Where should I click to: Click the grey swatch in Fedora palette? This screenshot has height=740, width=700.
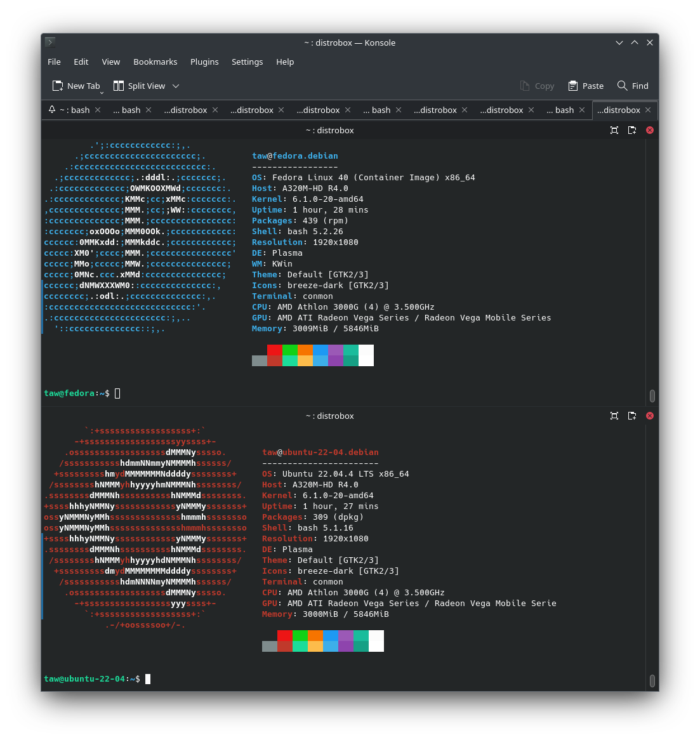(260, 360)
